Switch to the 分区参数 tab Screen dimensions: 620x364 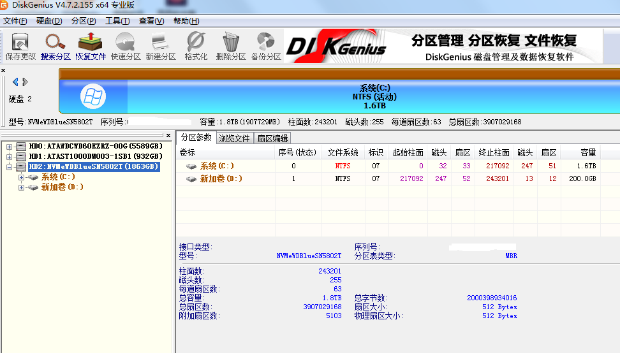tap(196, 138)
